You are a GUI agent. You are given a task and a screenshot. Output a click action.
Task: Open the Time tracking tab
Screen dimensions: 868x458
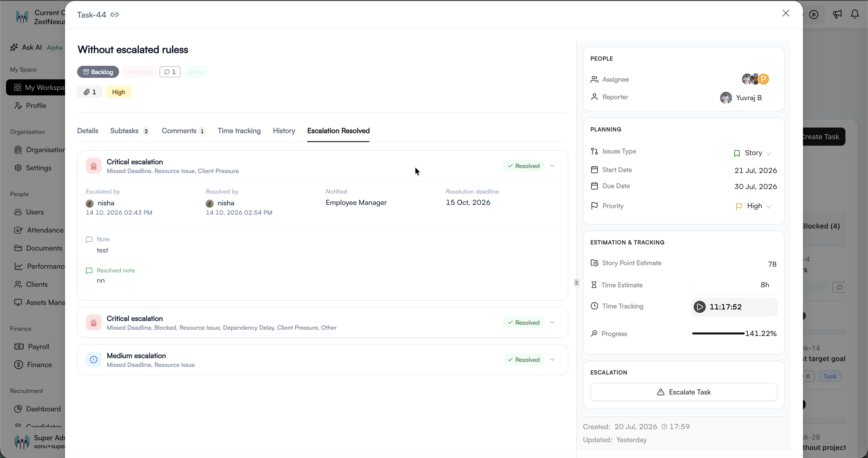(239, 131)
